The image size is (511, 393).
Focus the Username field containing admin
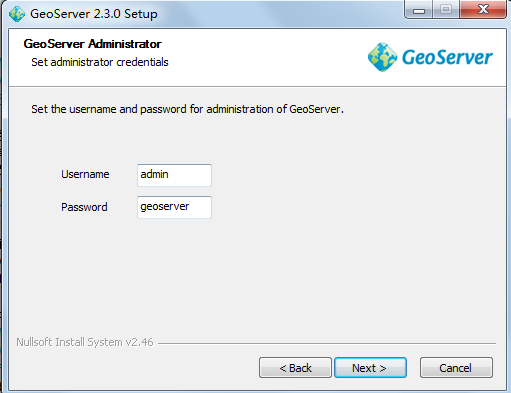point(174,175)
